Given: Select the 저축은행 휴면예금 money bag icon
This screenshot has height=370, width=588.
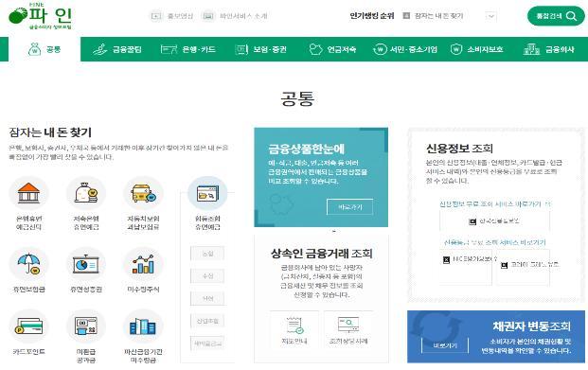Looking at the screenshot, I should (x=86, y=193).
